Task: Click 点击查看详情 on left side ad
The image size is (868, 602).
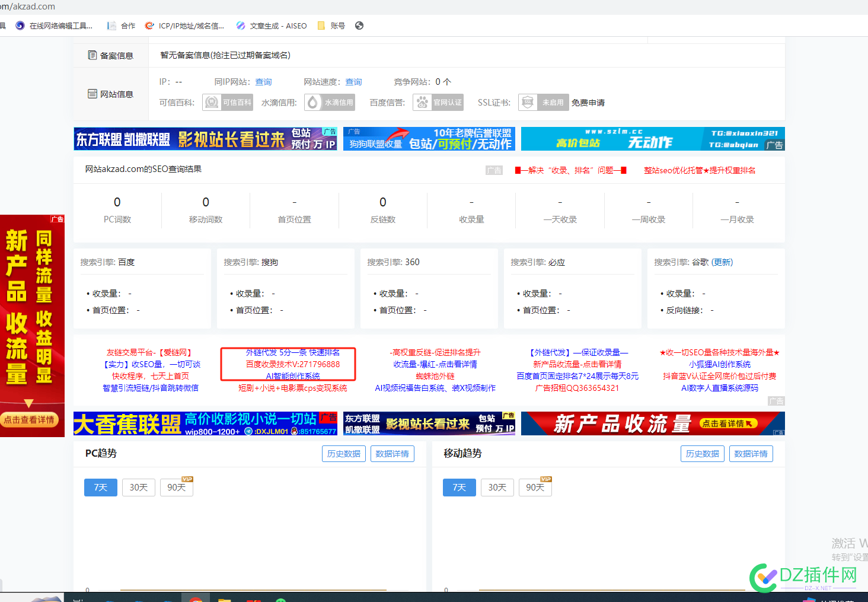Action: [29, 420]
